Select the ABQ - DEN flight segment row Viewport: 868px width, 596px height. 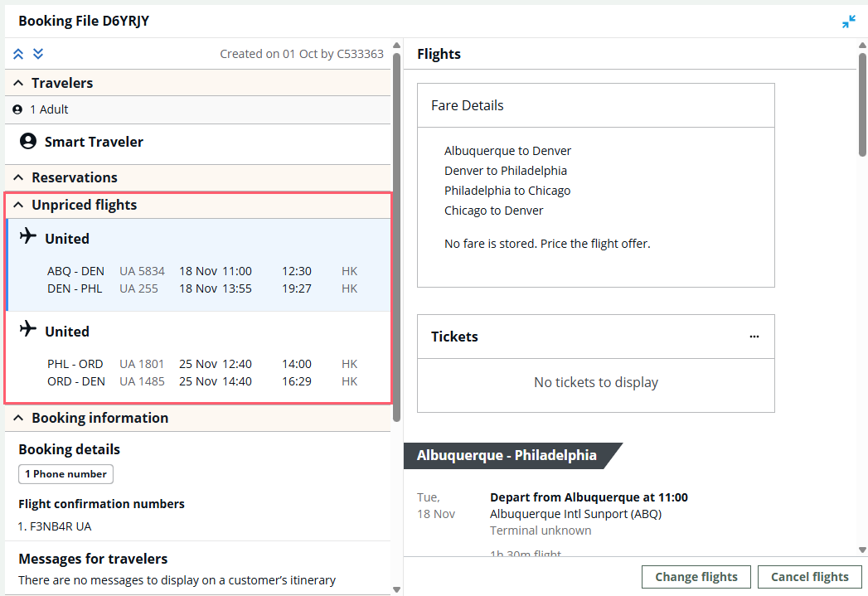(201, 271)
